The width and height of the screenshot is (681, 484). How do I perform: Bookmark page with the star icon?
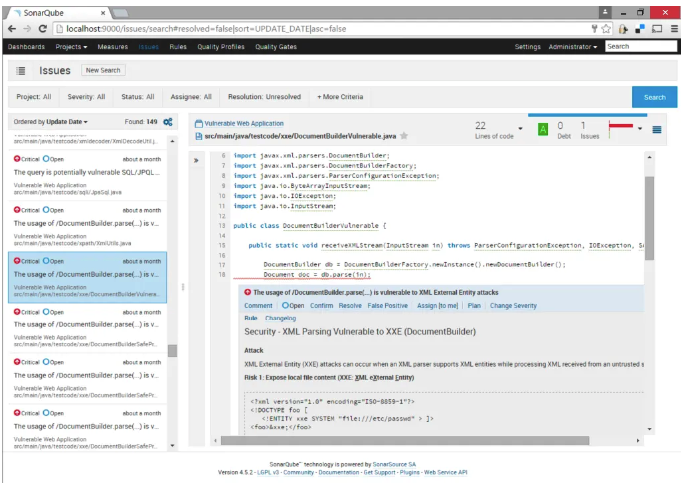[x=606, y=29]
